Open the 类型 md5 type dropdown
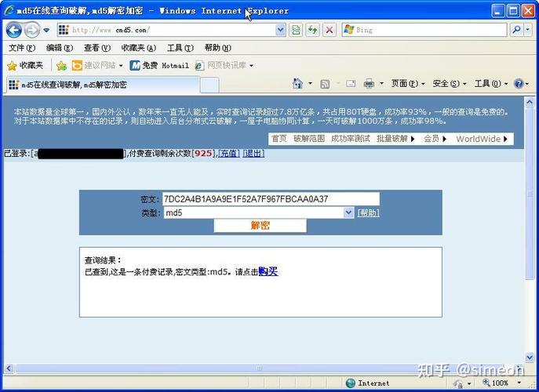 click(x=258, y=212)
